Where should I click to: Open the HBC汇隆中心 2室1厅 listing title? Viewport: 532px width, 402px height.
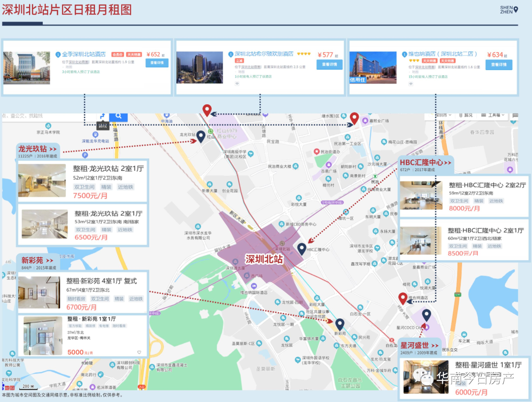[x=486, y=230]
